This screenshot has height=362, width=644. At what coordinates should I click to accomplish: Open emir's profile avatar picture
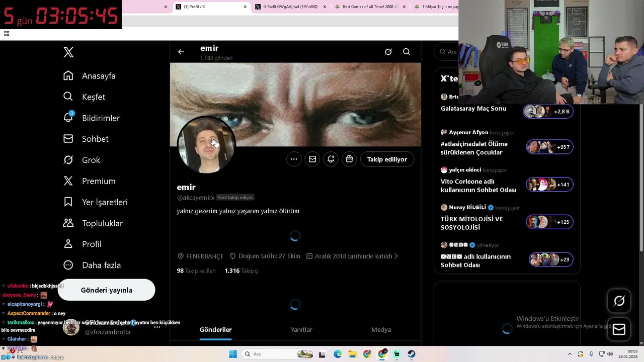pyautogui.click(x=206, y=145)
